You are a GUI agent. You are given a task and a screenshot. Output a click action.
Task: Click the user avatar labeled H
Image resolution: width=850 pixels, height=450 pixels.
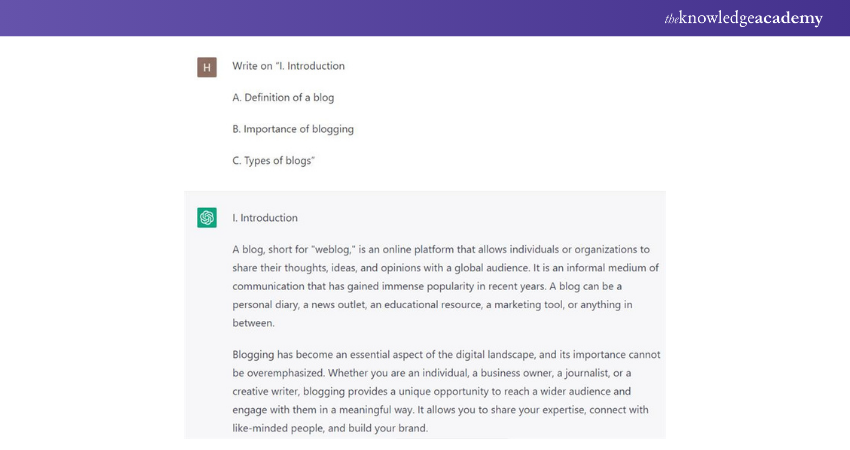207,68
